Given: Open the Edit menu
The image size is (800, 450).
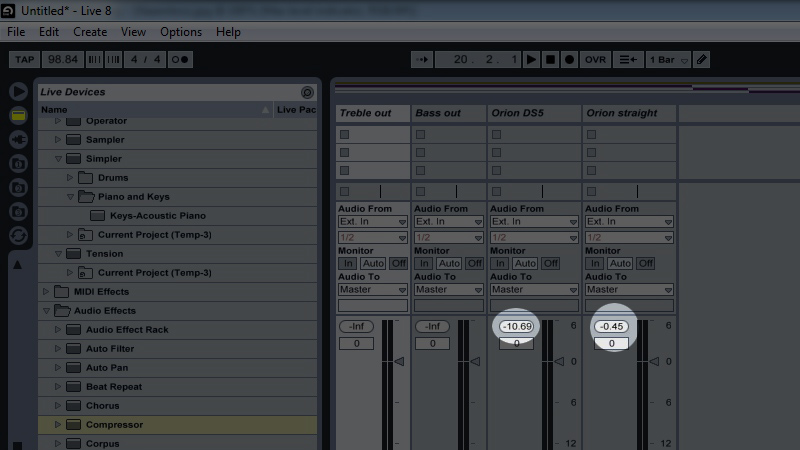Looking at the screenshot, I should (49, 32).
